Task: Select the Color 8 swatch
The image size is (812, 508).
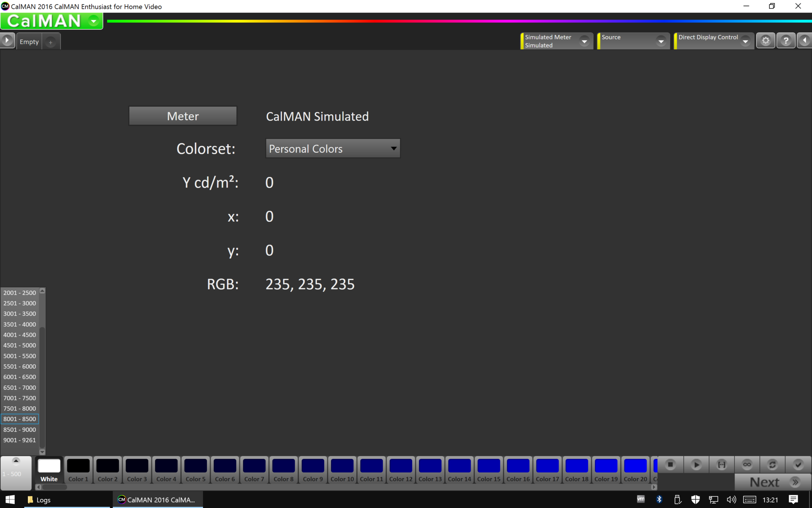Action: [x=283, y=470]
